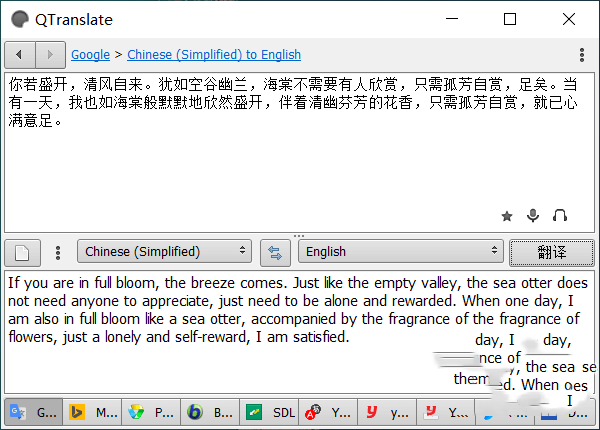Go forward with the right arrow button
600x430 pixels.
tap(50, 55)
